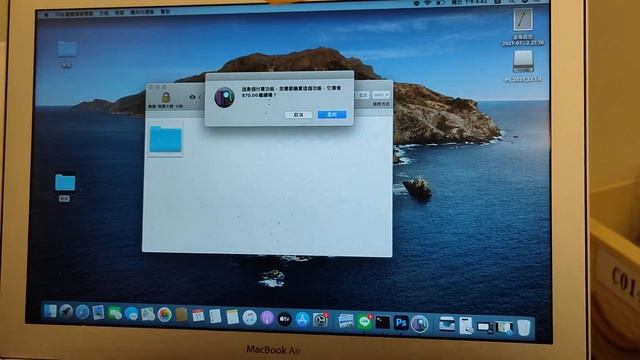Click the sort label under the toolbar dropdown
Image resolution: width=640 pixels, height=360 pixels.
381,104
